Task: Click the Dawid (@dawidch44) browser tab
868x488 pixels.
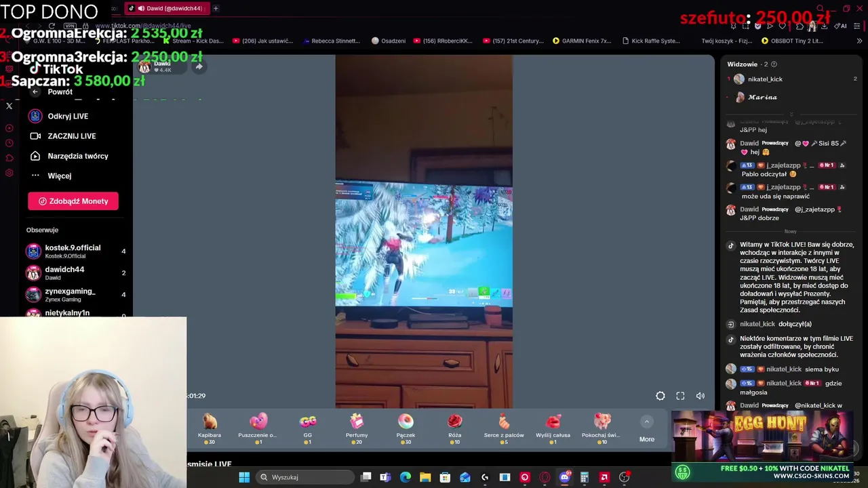Action: 166,8
